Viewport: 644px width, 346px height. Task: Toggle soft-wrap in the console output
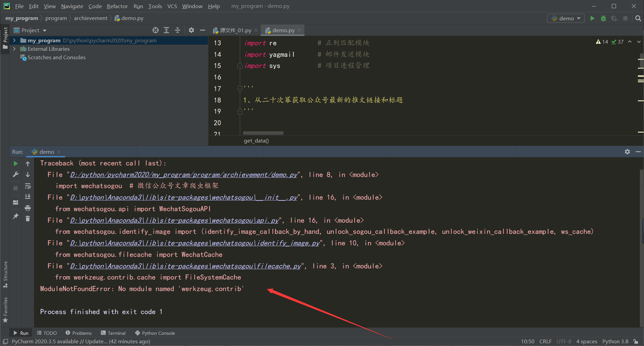click(x=28, y=186)
